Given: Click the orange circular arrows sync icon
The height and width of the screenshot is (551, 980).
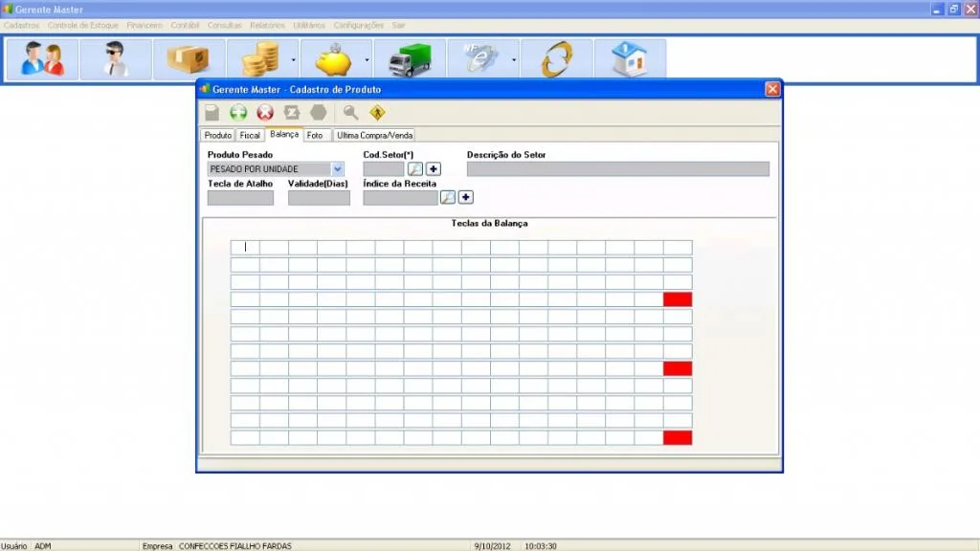Looking at the screenshot, I should (x=556, y=59).
